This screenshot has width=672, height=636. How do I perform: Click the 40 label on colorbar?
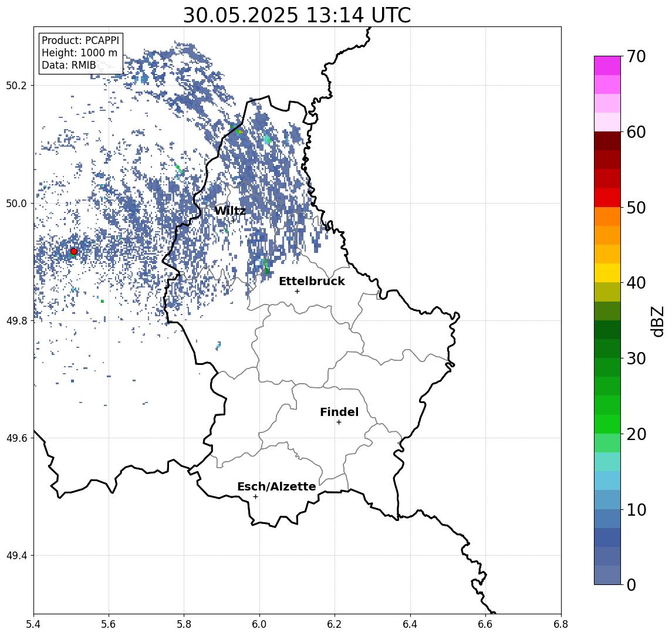coord(636,283)
